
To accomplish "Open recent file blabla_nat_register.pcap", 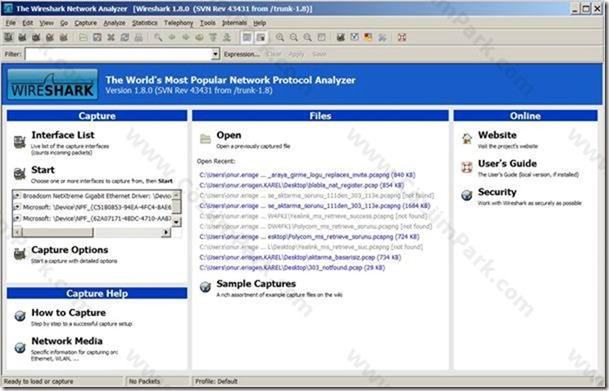I will coord(302,185).
